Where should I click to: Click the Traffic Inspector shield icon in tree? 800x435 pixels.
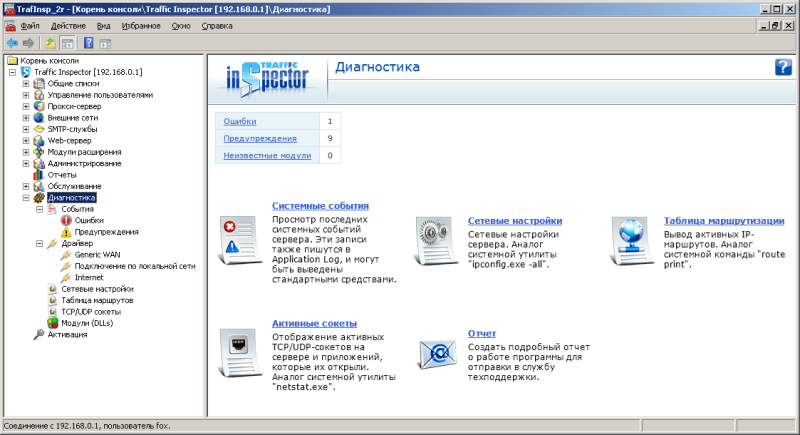click(26, 72)
